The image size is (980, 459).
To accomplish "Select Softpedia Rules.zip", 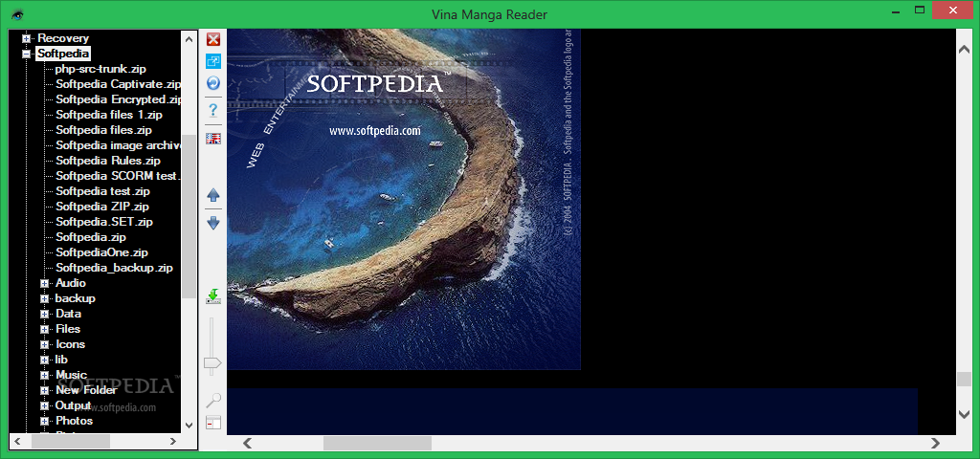I will [x=108, y=161].
